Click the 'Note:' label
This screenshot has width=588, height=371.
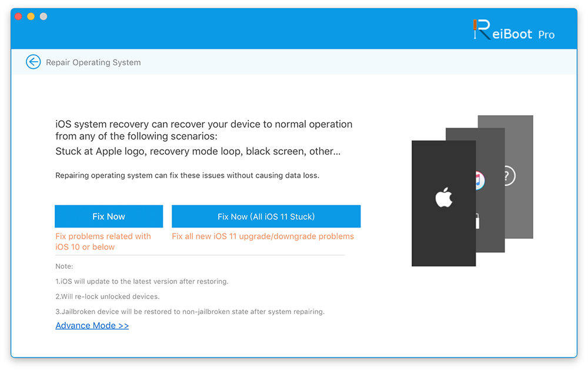click(x=64, y=266)
